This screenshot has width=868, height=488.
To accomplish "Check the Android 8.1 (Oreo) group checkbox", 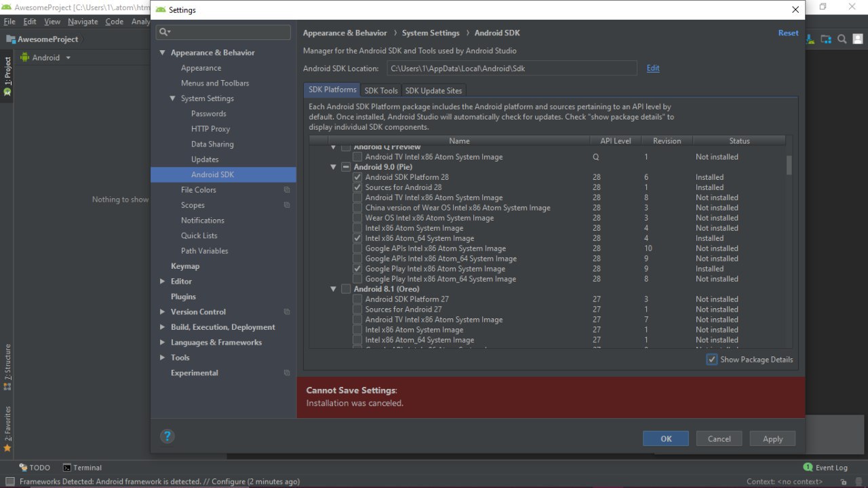I will [346, 289].
